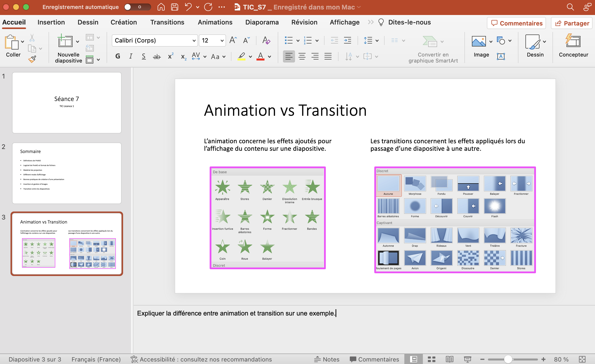Viewport: 595px width, 364px height.
Task: Clear formatting with A eraser icon
Action: click(266, 40)
